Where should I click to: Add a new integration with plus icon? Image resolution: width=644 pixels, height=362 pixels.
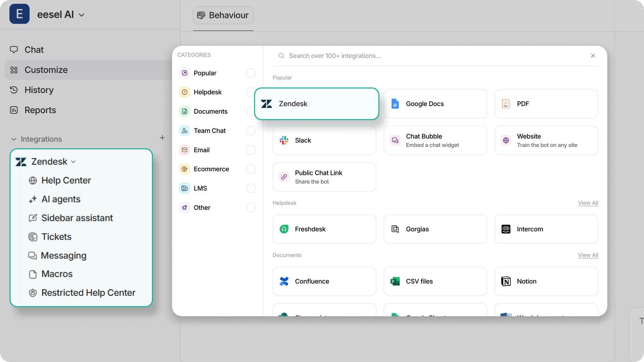pos(162,138)
